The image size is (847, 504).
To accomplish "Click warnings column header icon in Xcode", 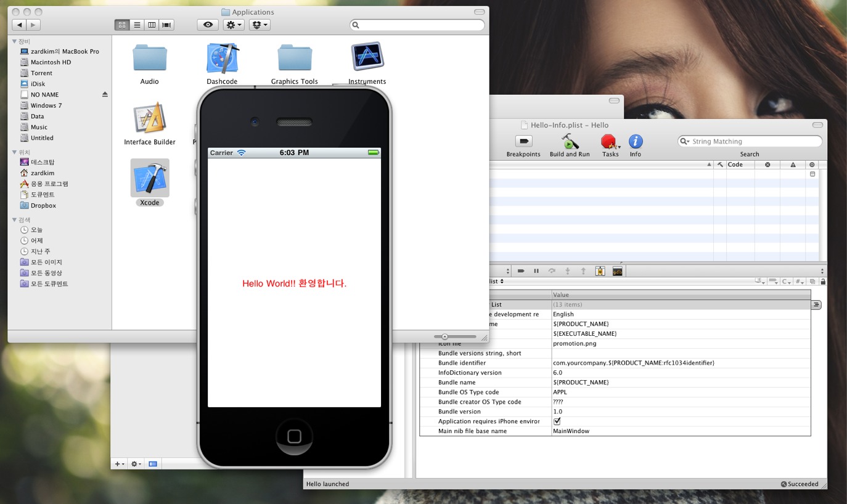I will (793, 165).
